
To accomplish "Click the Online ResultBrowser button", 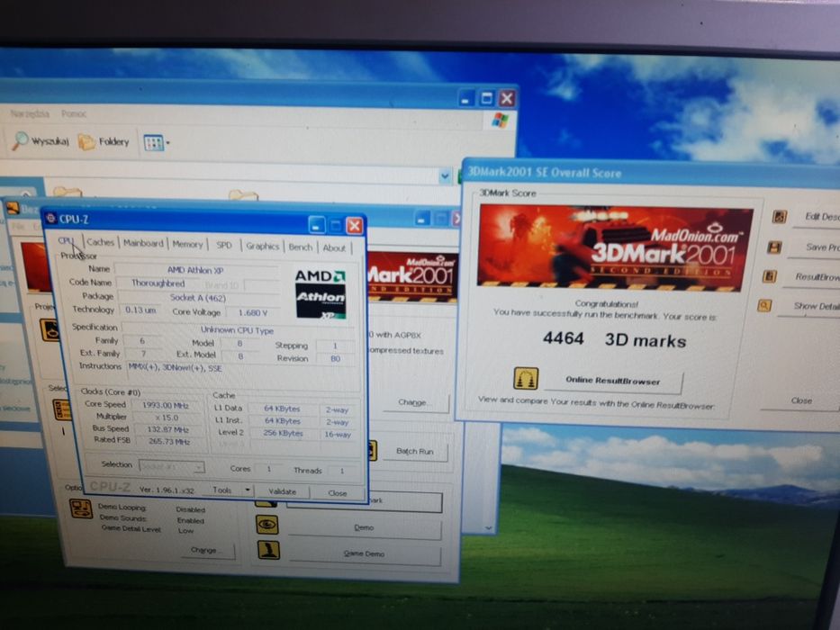I will pos(613,381).
